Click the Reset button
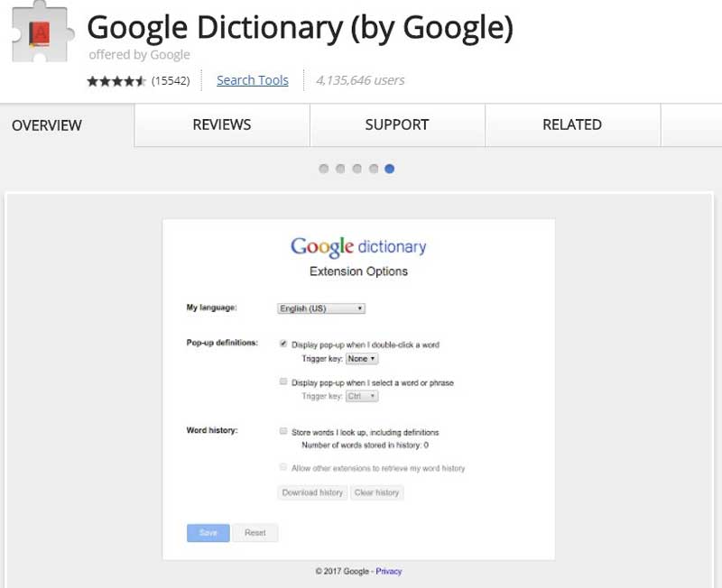Viewport: 722px width, 588px height. tap(255, 533)
